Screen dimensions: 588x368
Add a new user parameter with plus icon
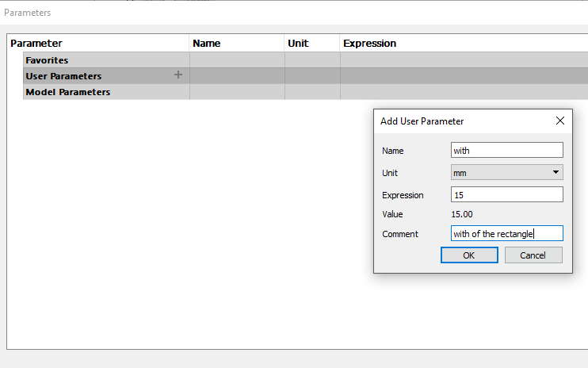(178, 75)
